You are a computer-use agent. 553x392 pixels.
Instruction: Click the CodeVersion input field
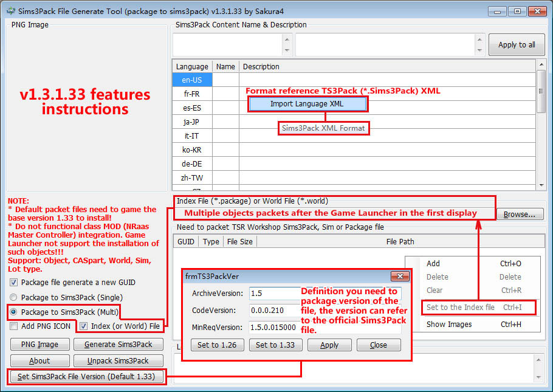click(x=325, y=311)
